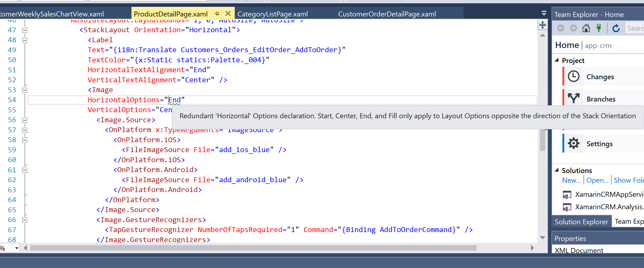
Task: Click the New... solutions link
Action: tap(572, 180)
